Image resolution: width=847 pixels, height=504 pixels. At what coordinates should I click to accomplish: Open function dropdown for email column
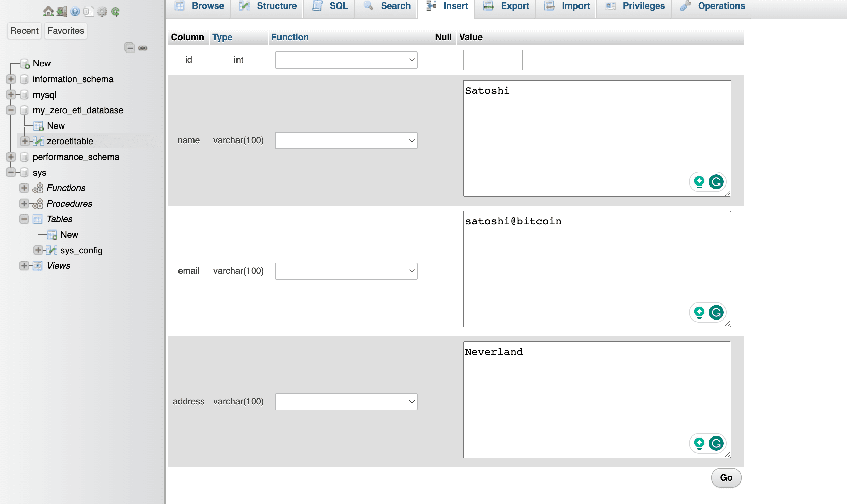[346, 271]
